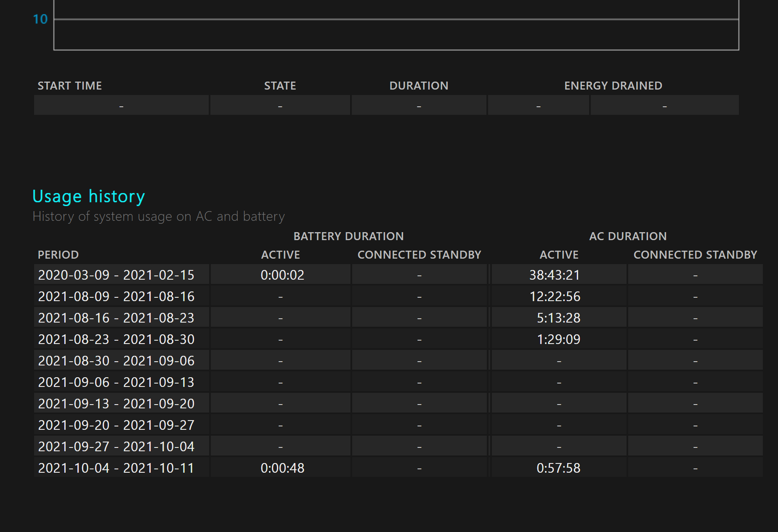Click the subtitle about AC and battery usage
This screenshot has width=778, height=532.
click(159, 216)
